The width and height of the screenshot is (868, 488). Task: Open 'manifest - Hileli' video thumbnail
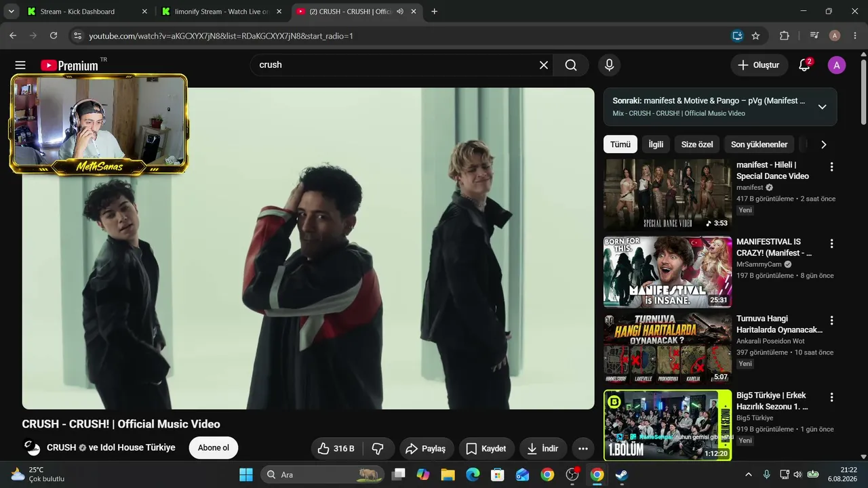tap(667, 195)
